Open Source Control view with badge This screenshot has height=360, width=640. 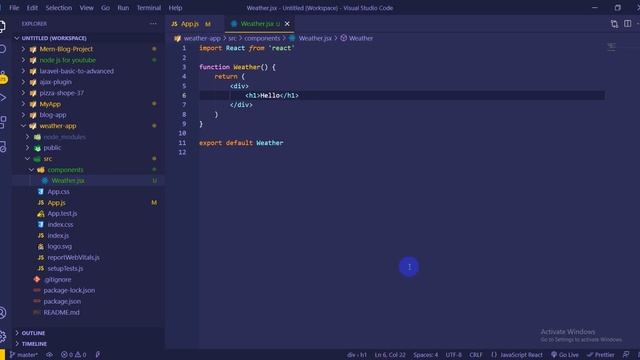point(3,77)
